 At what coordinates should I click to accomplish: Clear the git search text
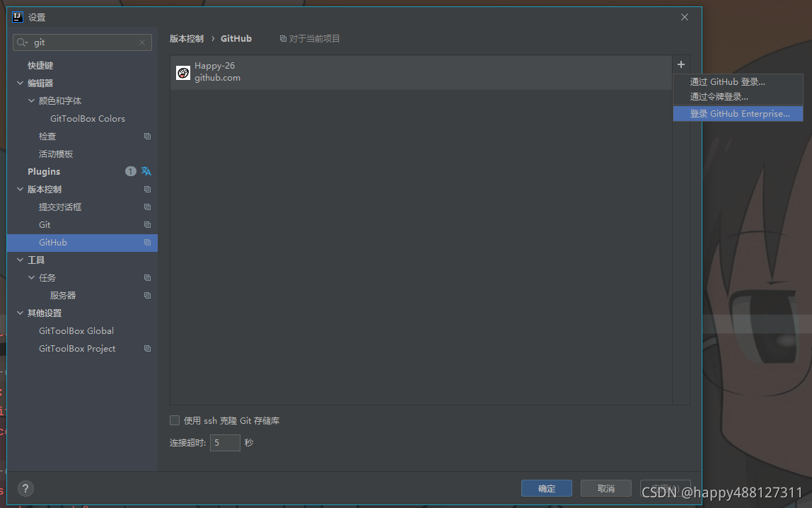[142, 42]
